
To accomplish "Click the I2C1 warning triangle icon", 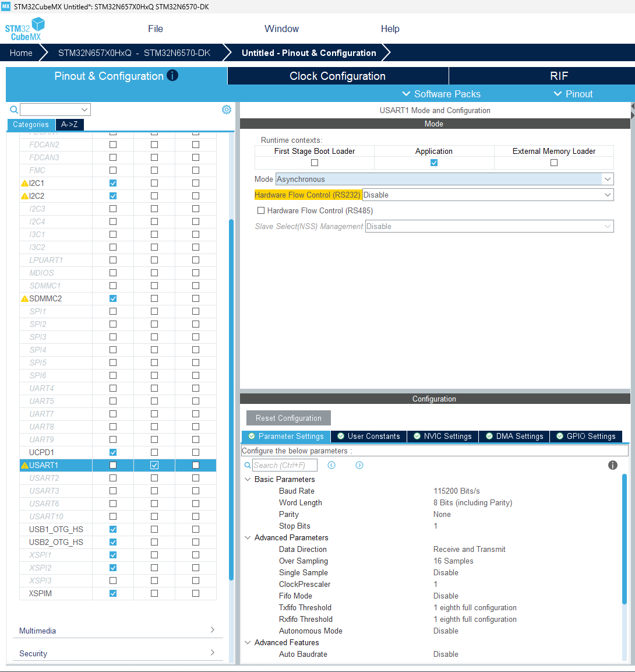I will click(x=25, y=184).
